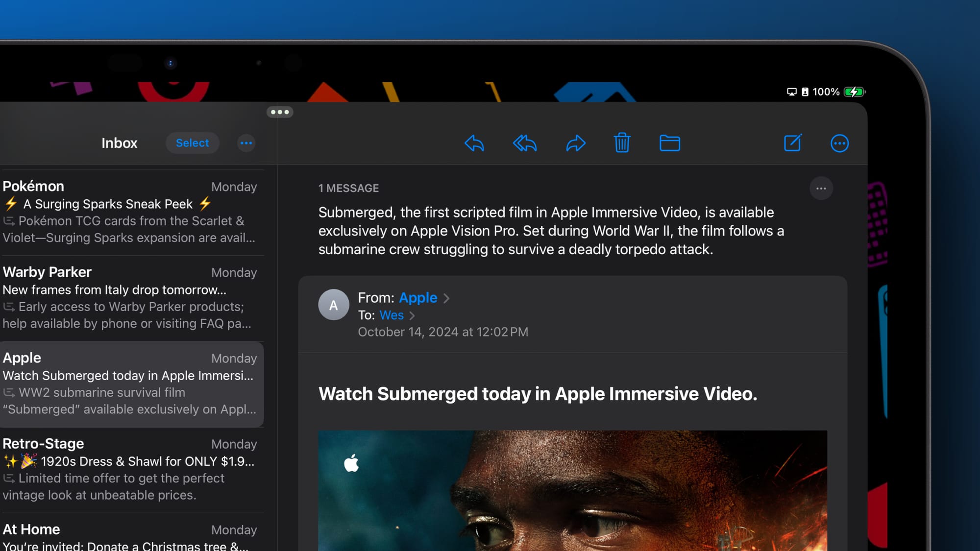Expand sender details chevron next to Apple
Image resolution: width=980 pixels, height=551 pixels.
click(x=446, y=298)
